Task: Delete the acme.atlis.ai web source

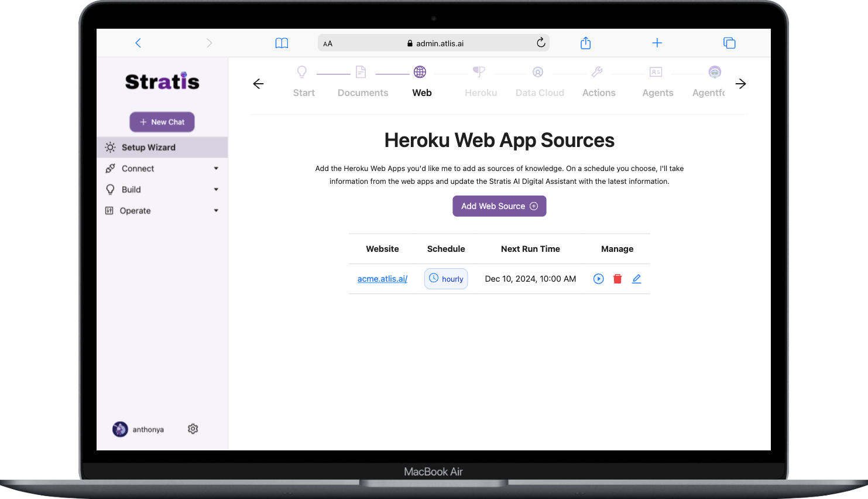Action: point(617,279)
